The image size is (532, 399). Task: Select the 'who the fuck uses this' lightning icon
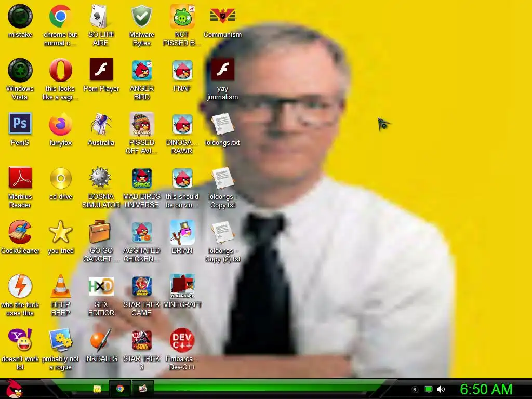pyautogui.click(x=20, y=286)
